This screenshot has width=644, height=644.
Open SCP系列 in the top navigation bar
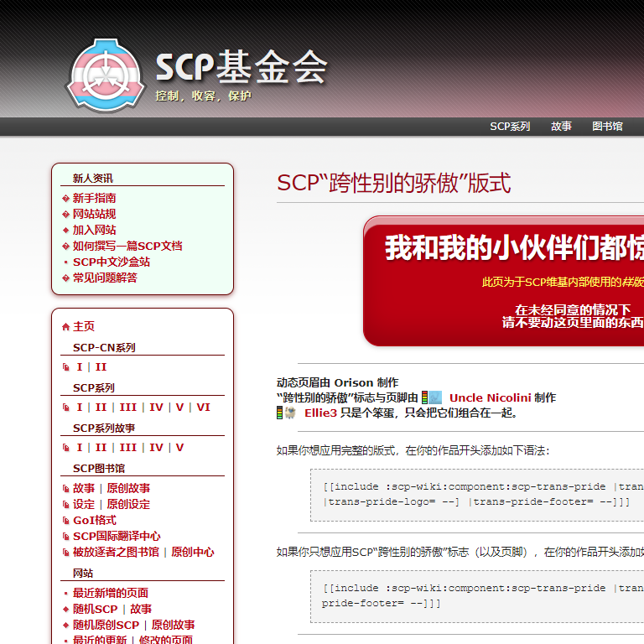point(510,127)
